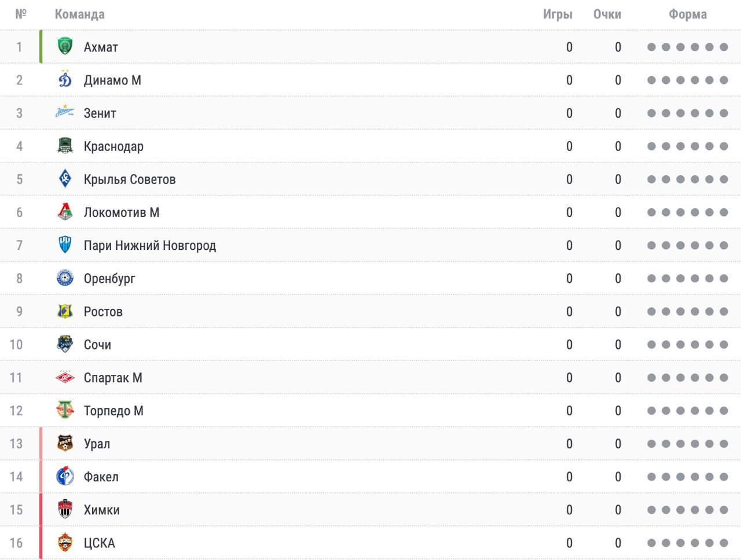Open the Ростов team name link
The width and height of the screenshot is (741, 560).
pyautogui.click(x=103, y=312)
